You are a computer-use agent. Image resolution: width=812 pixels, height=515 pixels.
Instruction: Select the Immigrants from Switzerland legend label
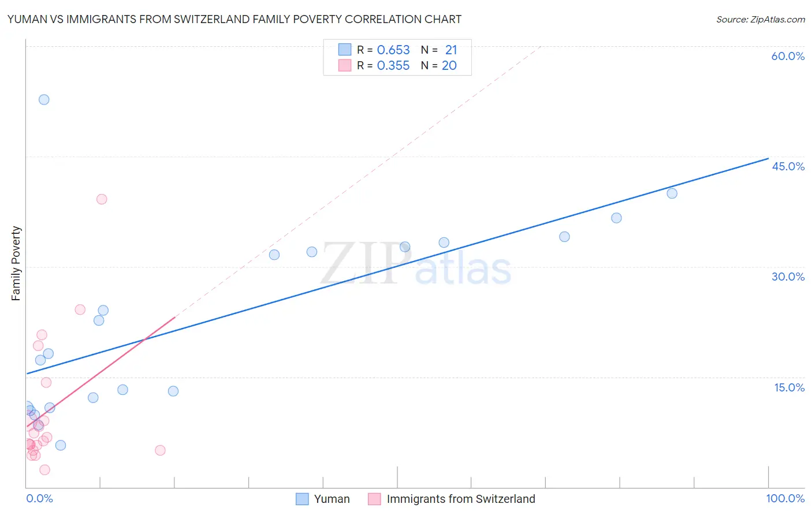click(461, 499)
